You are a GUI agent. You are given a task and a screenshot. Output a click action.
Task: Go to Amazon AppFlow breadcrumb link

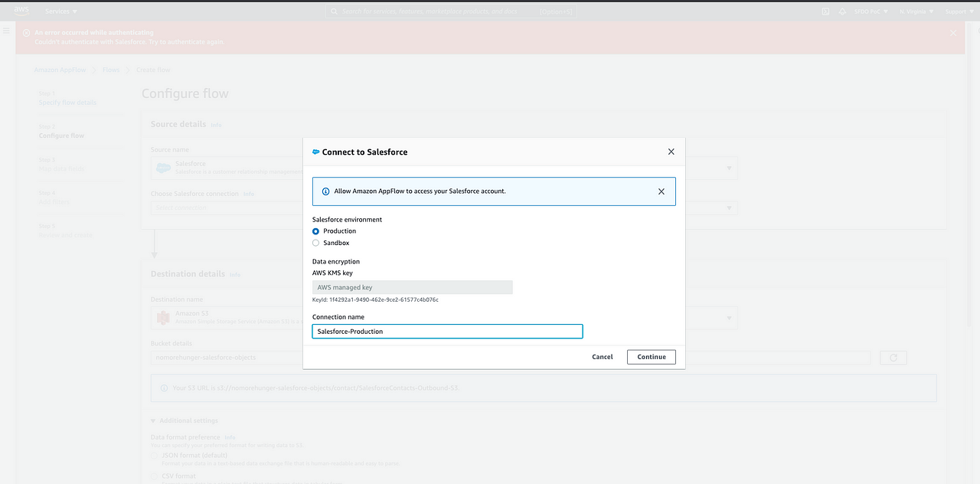60,70
